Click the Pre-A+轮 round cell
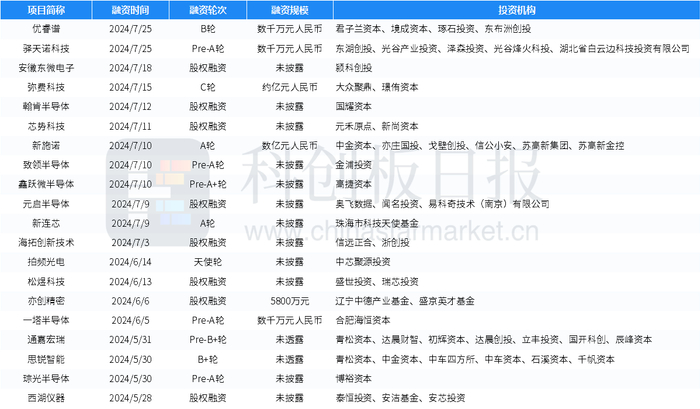The height and width of the screenshot is (409, 700). (208, 184)
